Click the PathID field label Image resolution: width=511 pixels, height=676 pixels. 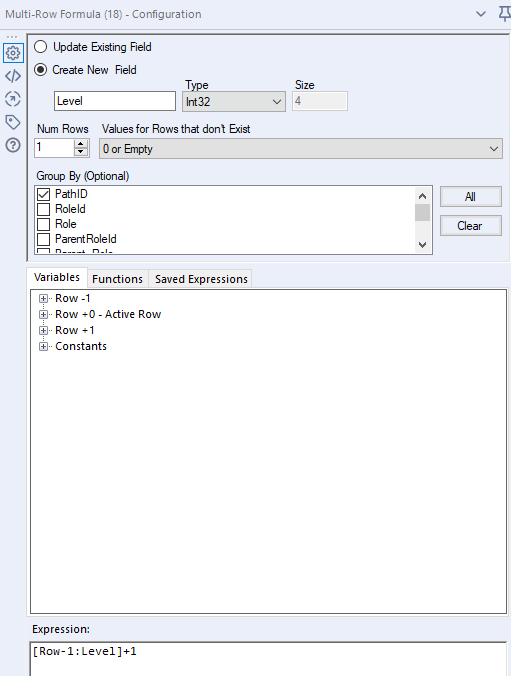[x=71, y=194]
